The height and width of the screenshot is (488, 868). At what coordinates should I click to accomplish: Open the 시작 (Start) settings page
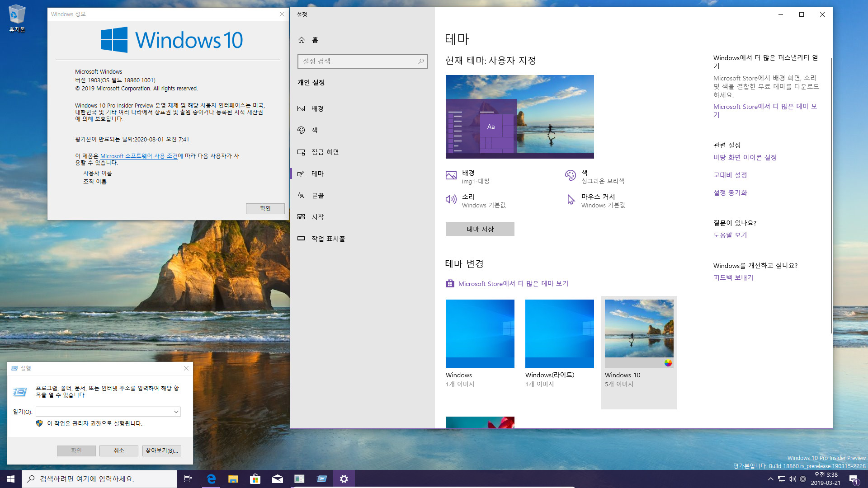pyautogui.click(x=362, y=217)
